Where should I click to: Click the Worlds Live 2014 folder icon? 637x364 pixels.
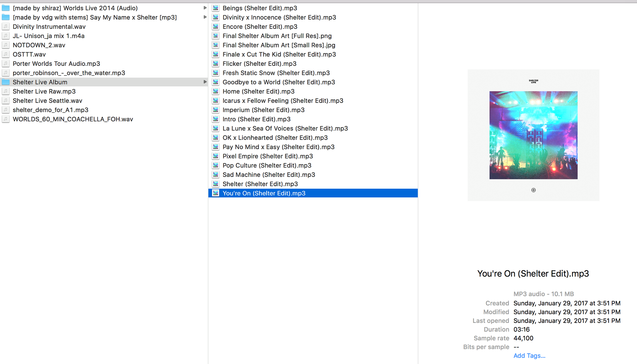6,8
